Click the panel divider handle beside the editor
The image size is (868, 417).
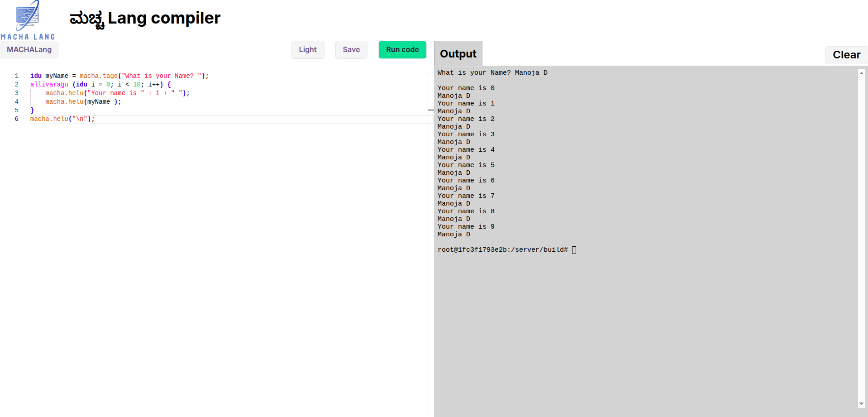pyautogui.click(x=430, y=110)
